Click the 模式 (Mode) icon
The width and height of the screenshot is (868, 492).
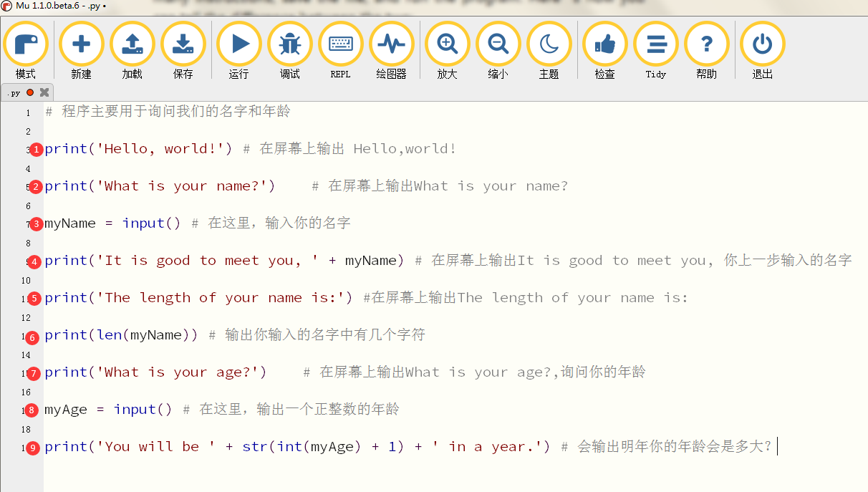click(26, 44)
